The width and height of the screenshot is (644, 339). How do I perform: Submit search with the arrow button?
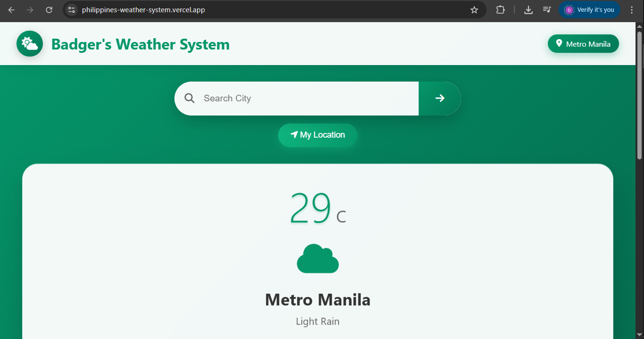point(440,99)
